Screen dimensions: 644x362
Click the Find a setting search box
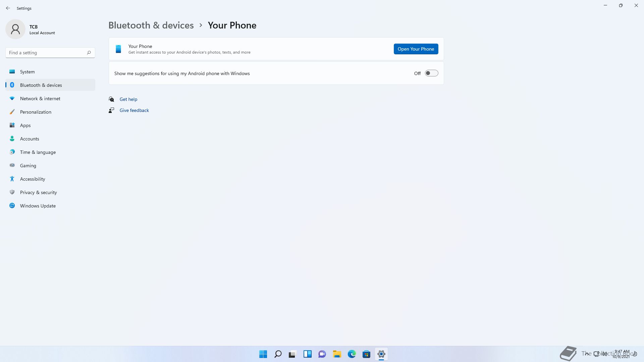50,53
